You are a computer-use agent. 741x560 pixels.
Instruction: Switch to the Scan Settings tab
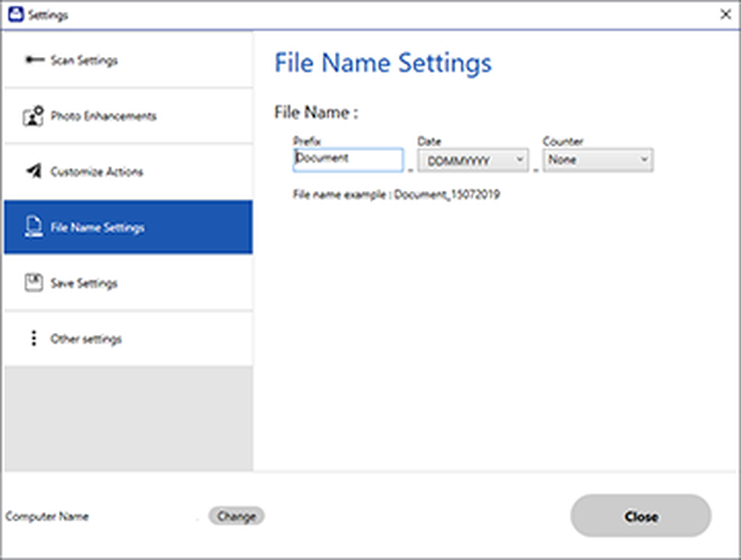click(128, 60)
